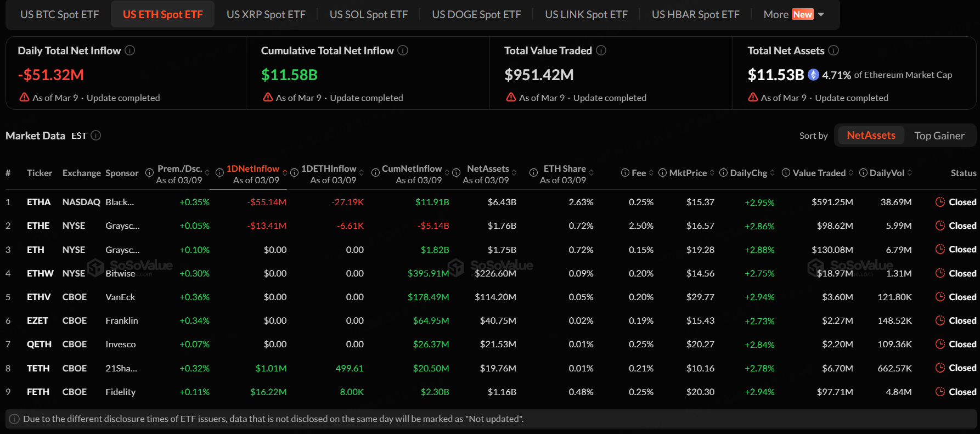Click info icon beside Total Value Traded
This screenshot has width=980, height=434.
tap(601, 50)
